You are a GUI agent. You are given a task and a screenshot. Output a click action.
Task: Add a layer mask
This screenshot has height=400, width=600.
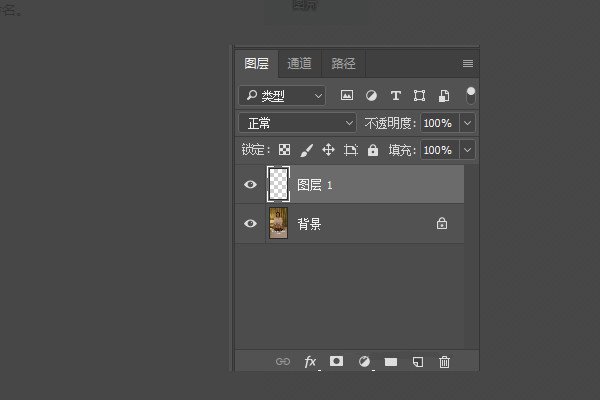point(337,361)
